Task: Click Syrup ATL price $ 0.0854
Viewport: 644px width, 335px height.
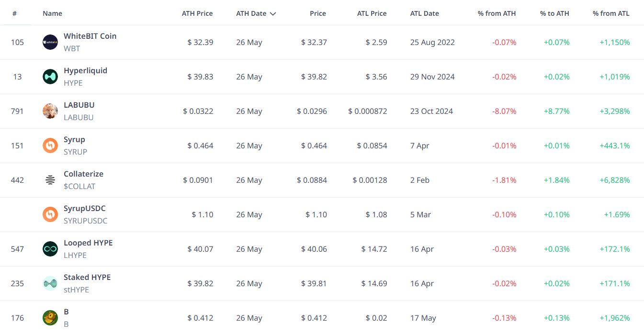Action: (x=372, y=145)
